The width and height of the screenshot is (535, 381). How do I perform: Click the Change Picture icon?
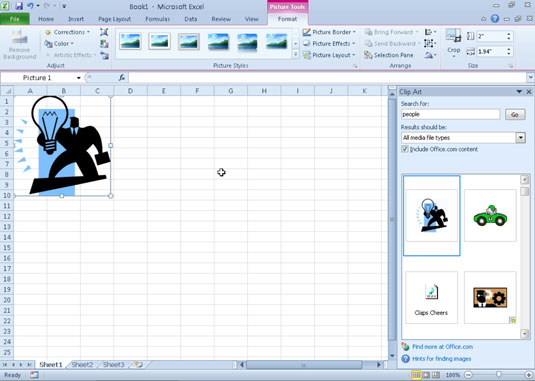coord(104,44)
